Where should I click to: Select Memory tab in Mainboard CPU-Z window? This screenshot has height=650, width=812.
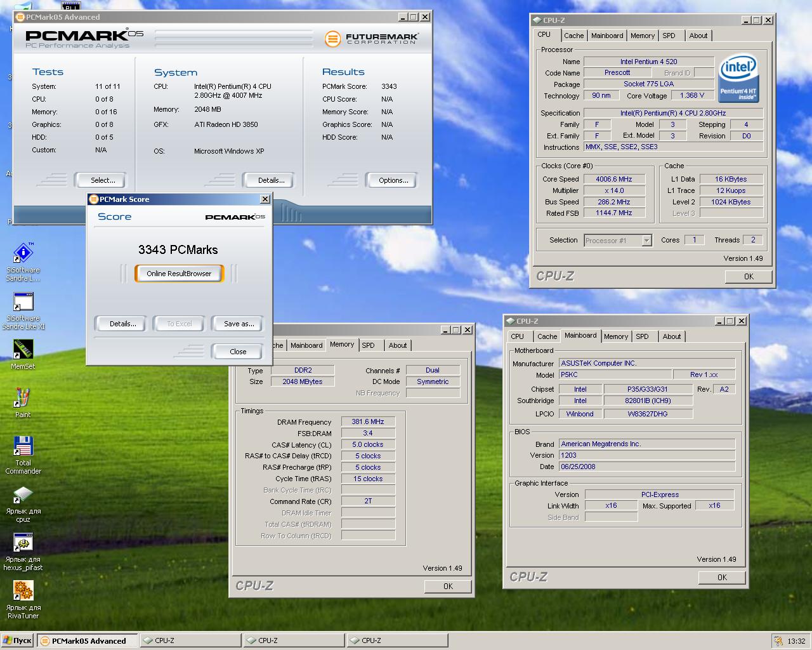tap(616, 336)
